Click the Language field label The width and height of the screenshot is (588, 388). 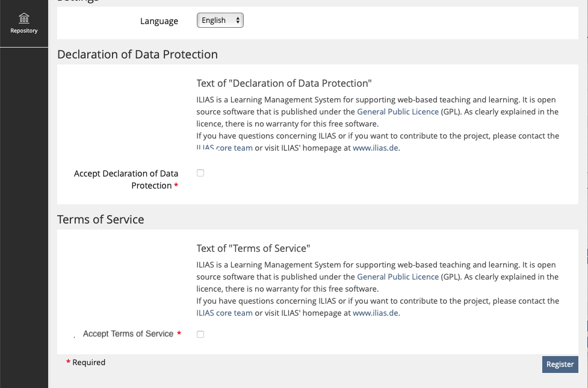pyautogui.click(x=159, y=21)
